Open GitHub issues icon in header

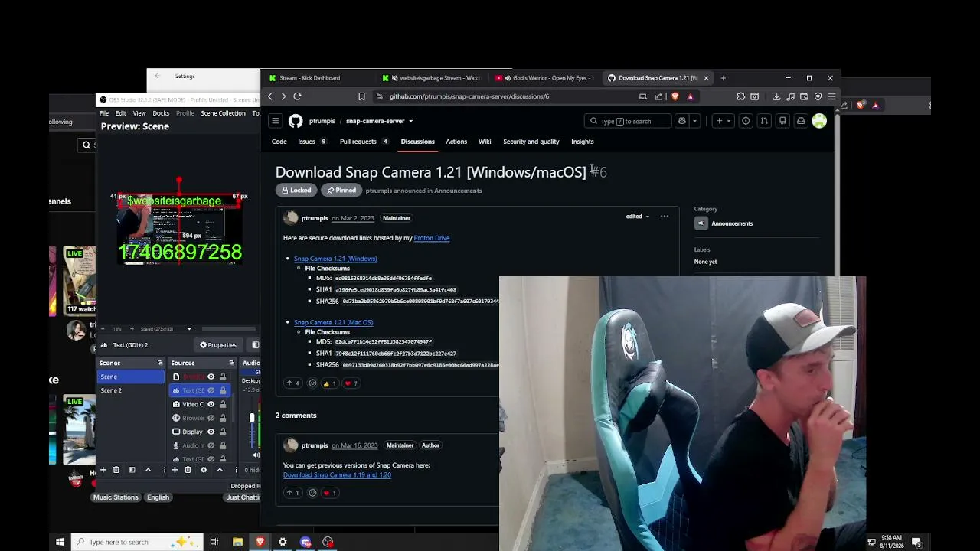[x=746, y=121]
